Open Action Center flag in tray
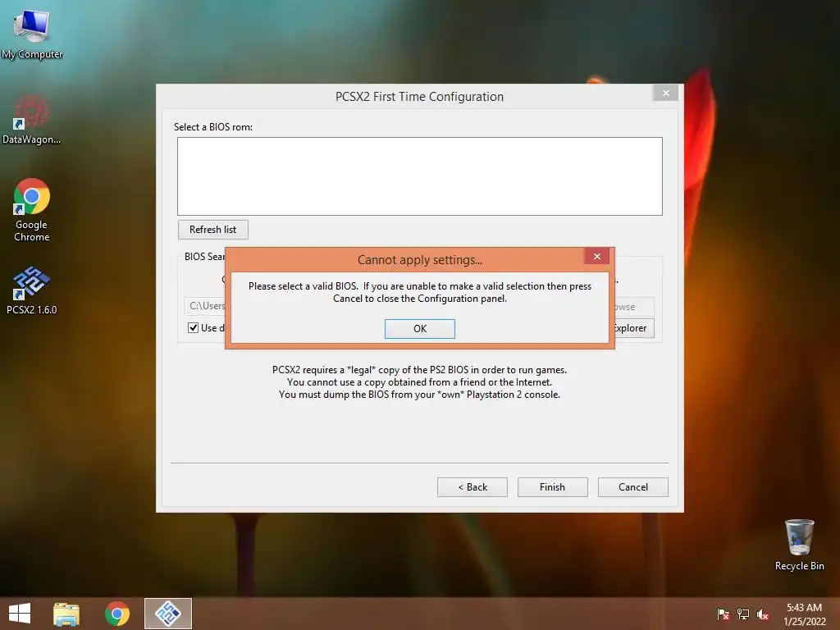 (x=723, y=614)
